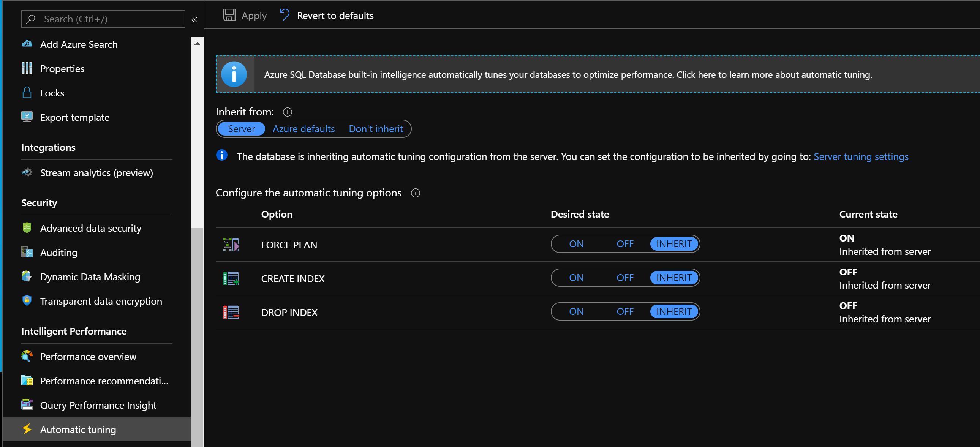
Task: Open Locks via its padlock icon
Action: [27, 93]
